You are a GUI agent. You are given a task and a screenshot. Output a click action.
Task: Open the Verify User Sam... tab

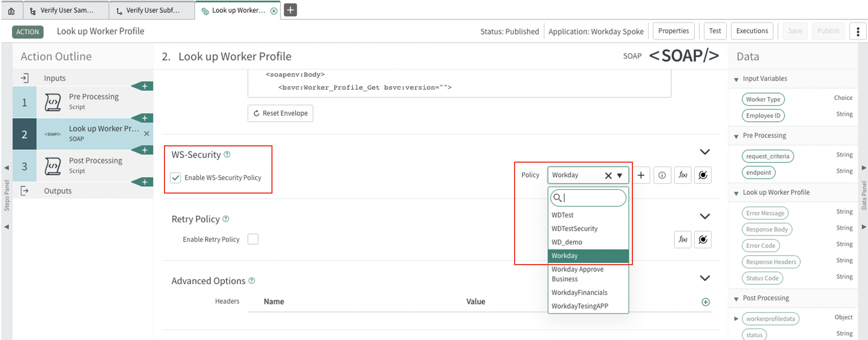point(66,10)
